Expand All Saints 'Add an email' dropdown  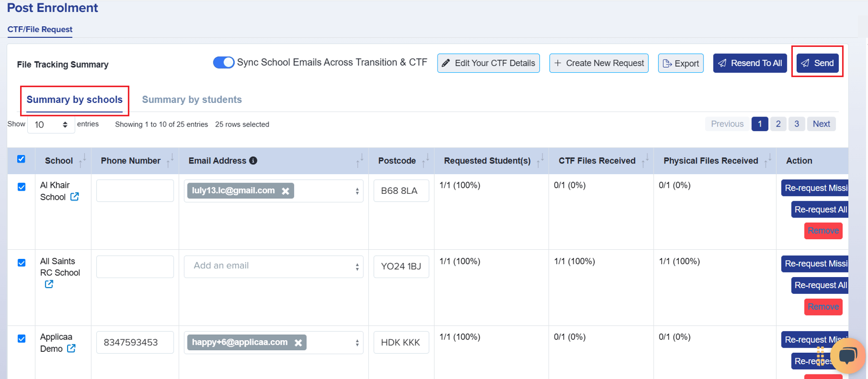(x=357, y=267)
